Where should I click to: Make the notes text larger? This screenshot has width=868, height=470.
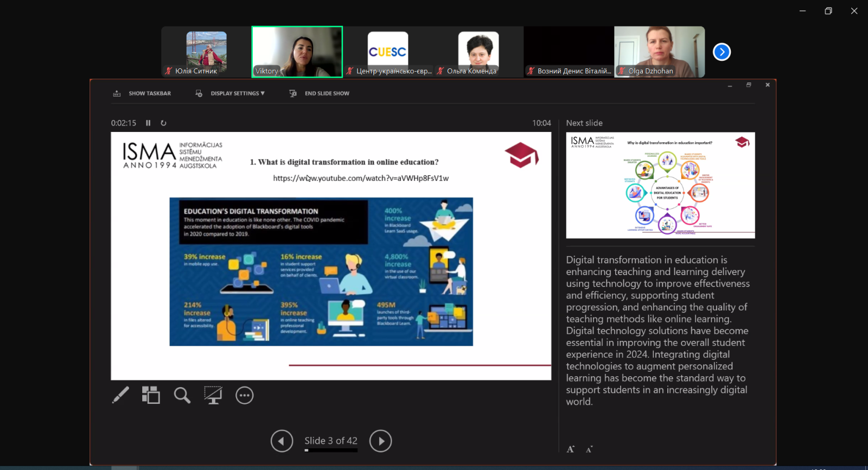pos(571,449)
